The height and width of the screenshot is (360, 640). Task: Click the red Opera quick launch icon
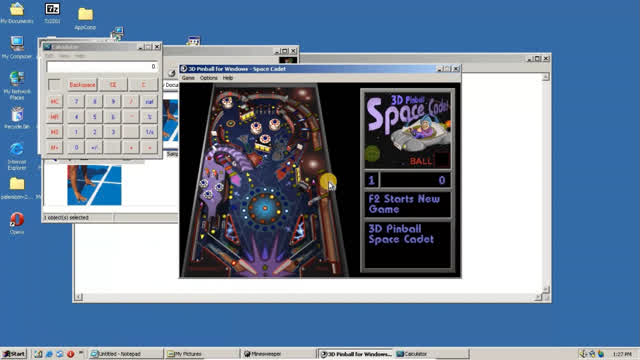click(x=70, y=354)
